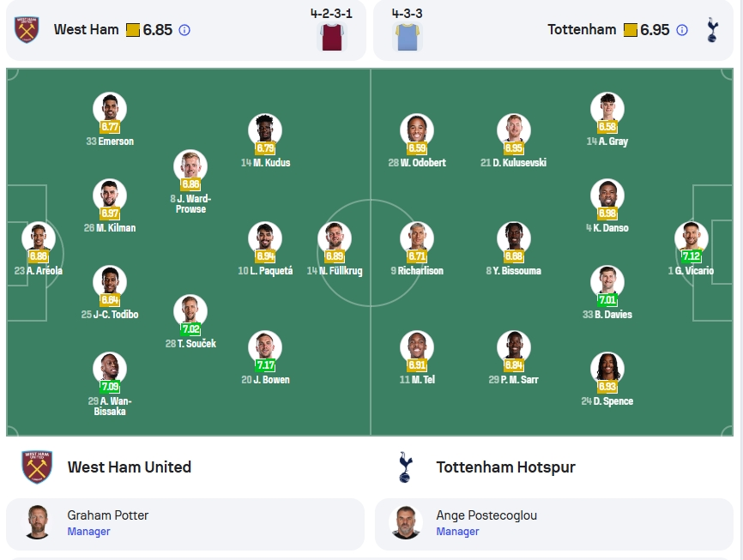Click the West Ham rating info icon

click(184, 30)
